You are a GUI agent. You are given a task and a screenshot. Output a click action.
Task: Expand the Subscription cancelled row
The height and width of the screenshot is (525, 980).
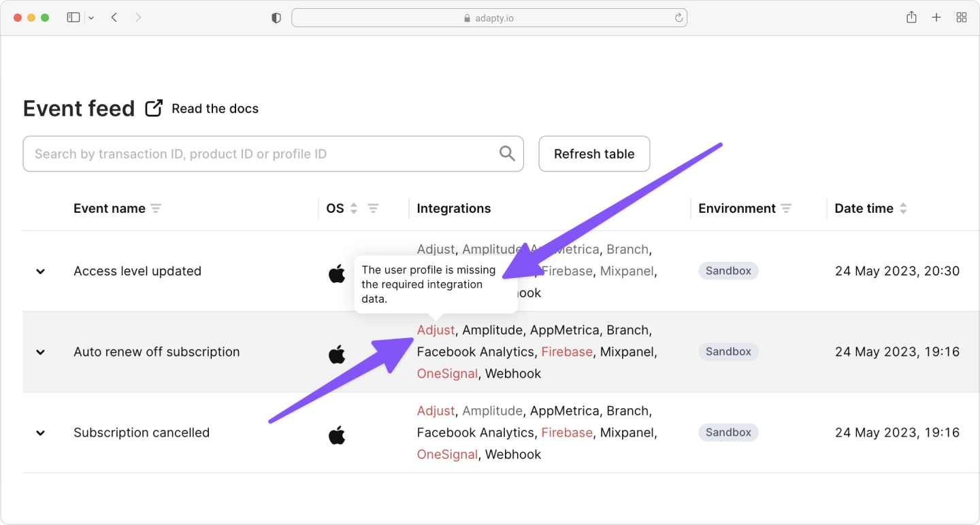[x=41, y=433]
